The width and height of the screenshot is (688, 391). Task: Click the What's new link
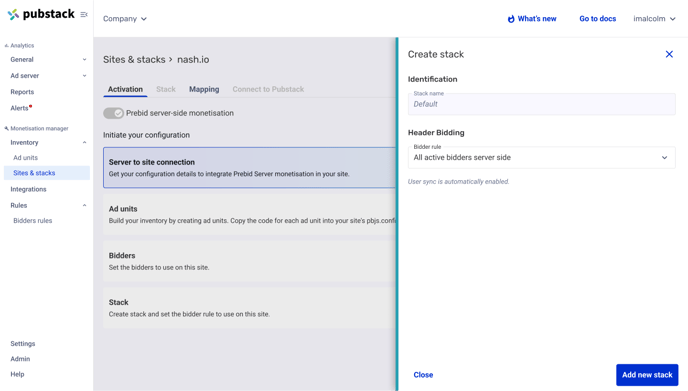532,19
